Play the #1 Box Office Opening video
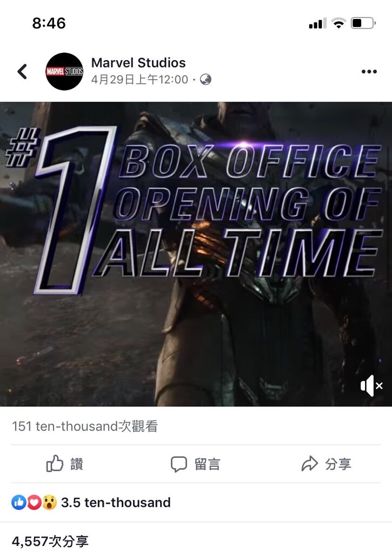This screenshot has width=392, height=554. [196, 254]
